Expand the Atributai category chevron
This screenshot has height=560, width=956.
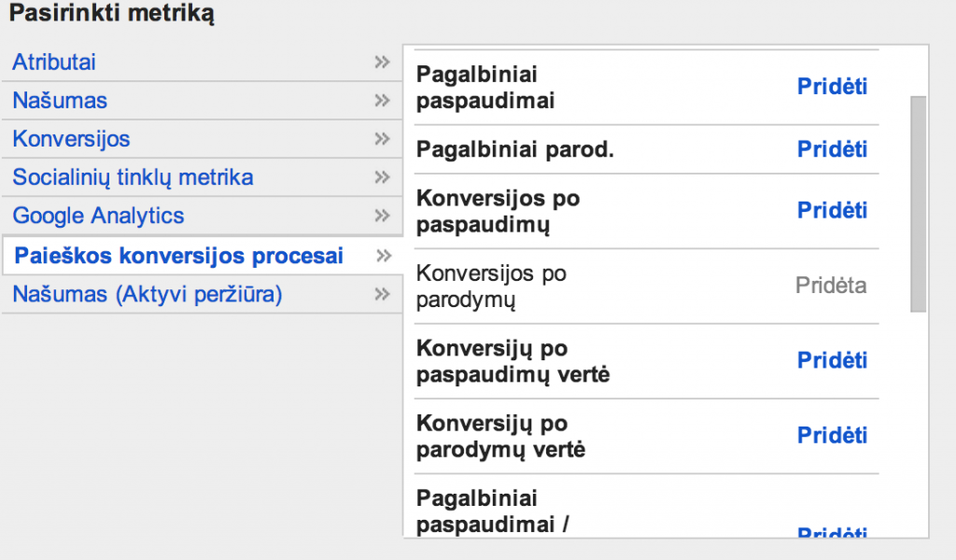click(x=382, y=62)
